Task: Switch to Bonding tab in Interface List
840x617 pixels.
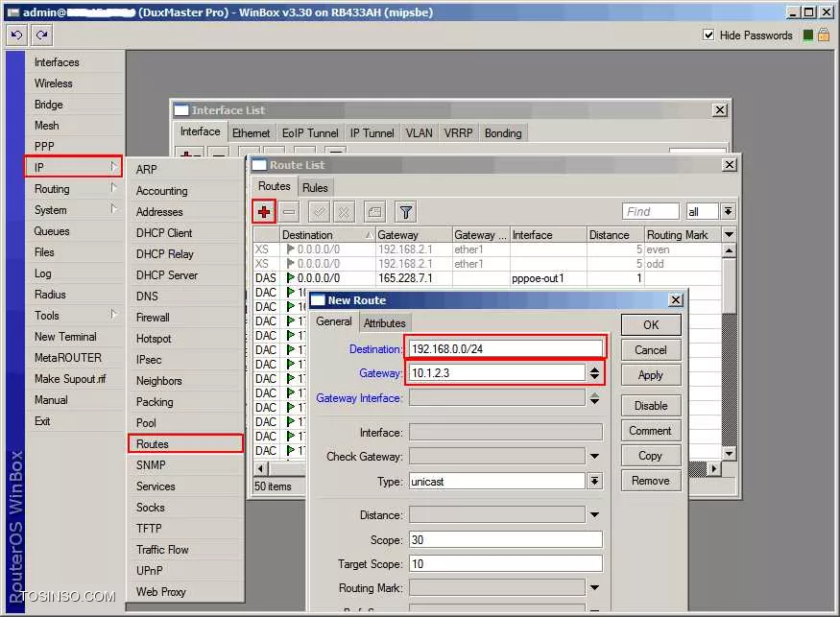Action: (503, 132)
